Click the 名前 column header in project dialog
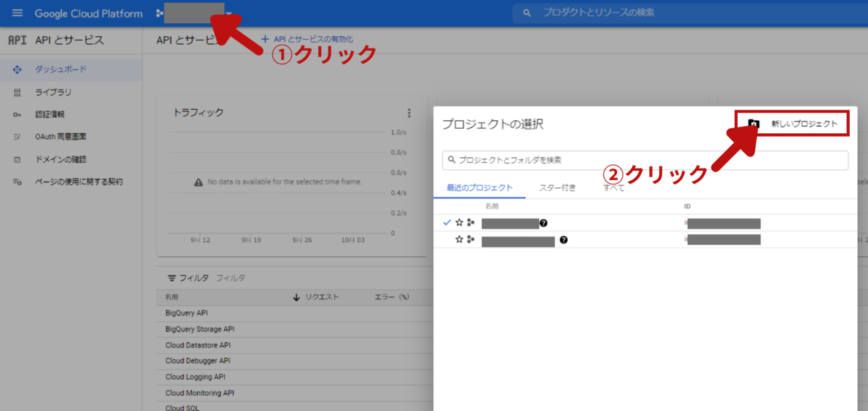This screenshot has width=868, height=411. click(492, 206)
